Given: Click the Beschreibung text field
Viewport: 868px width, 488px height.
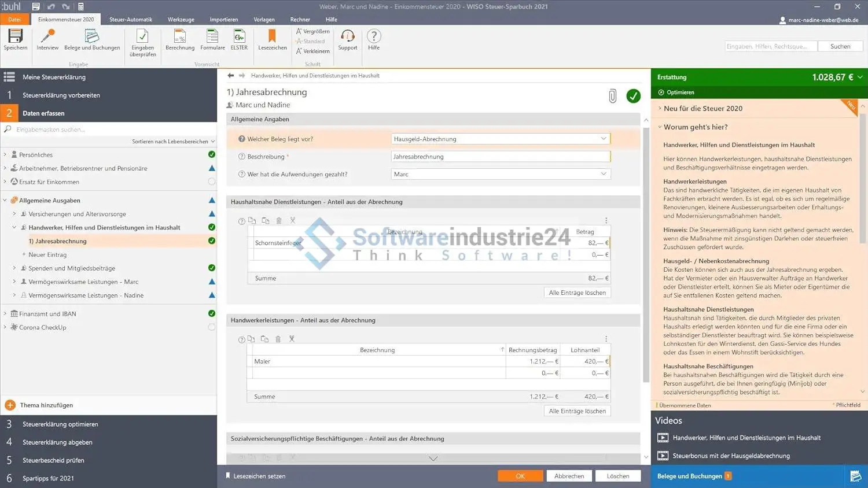Looking at the screenshot, I should point(500,157).
